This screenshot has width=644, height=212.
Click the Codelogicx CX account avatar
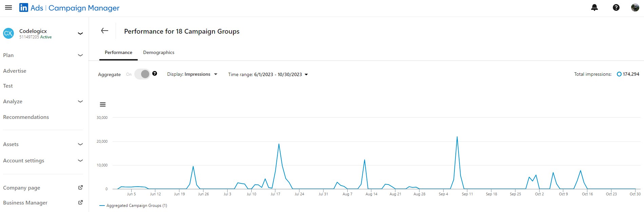(8, 33)
